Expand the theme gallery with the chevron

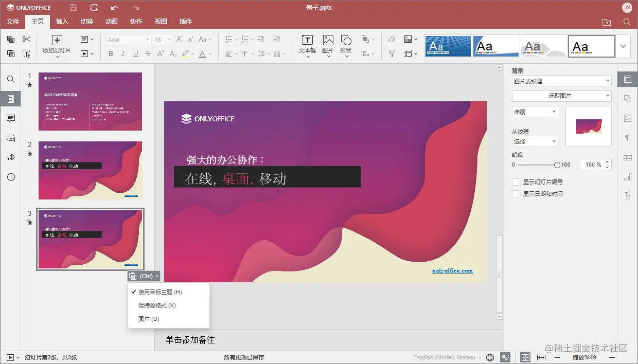623,46
